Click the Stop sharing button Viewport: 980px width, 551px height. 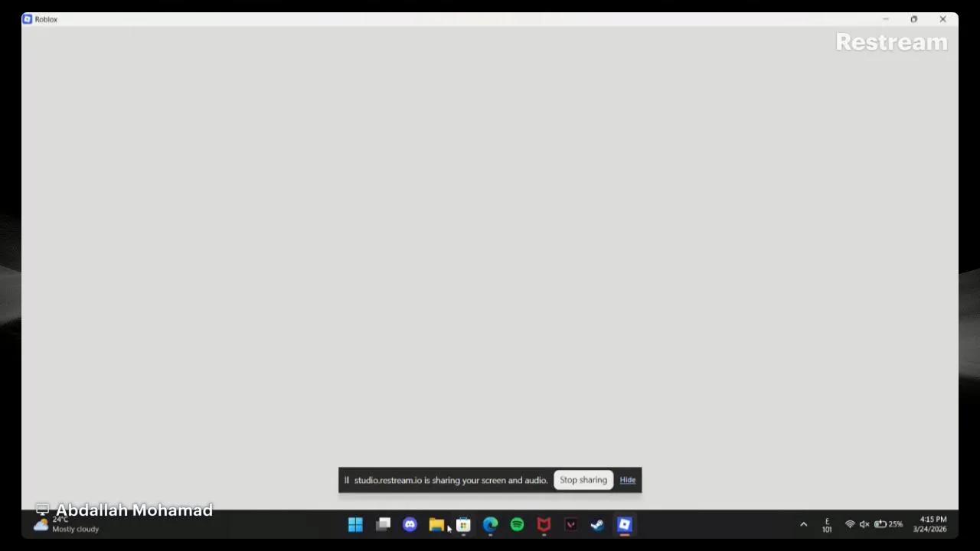[583, 480]
